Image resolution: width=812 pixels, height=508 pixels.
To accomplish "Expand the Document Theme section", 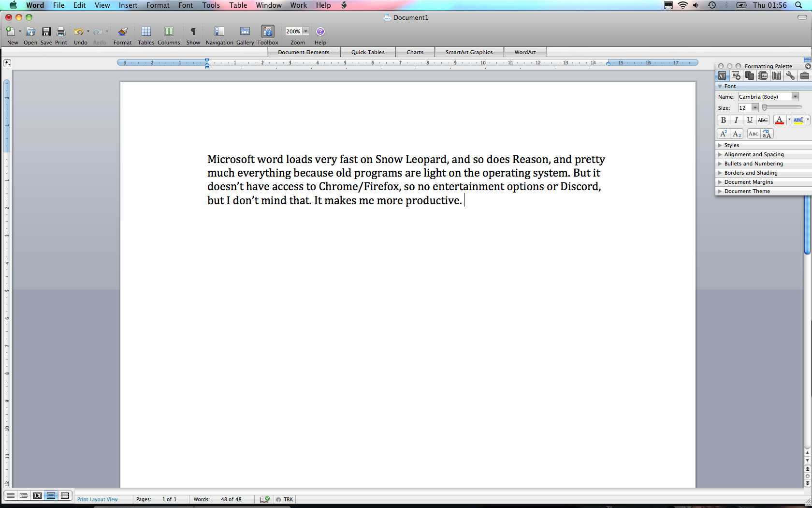I will pyautogui.click(x=720, y=191).
